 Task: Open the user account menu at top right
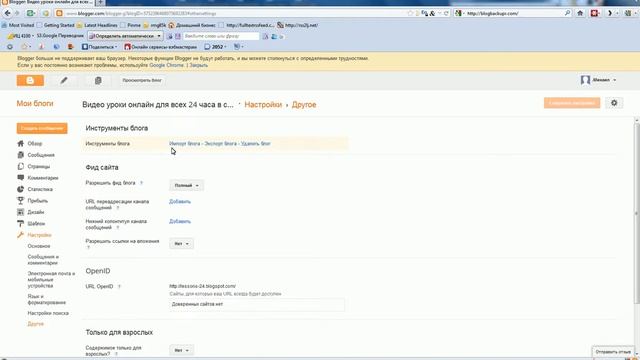coord(598,80)
